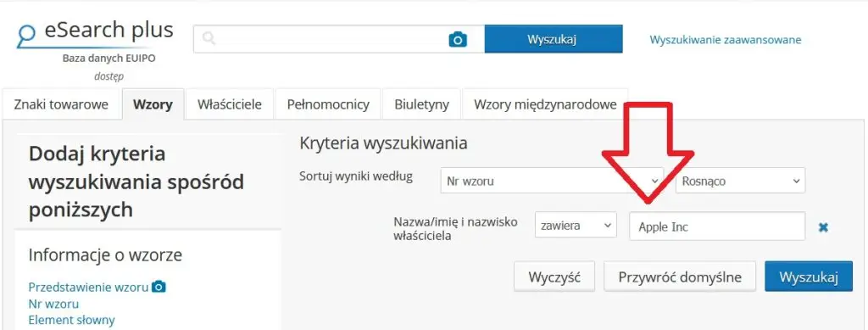
Task: Switch to Wzory międzynarodowe tab
Action: [545, 104]
